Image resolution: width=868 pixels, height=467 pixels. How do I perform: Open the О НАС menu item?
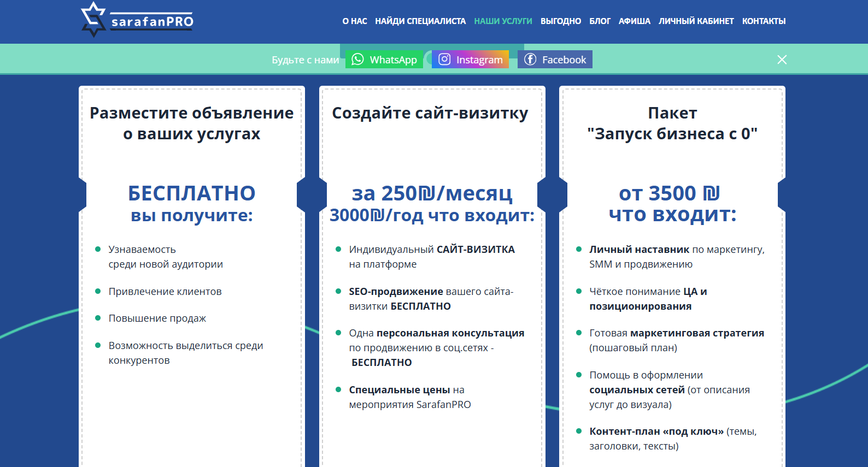point(355,21)
